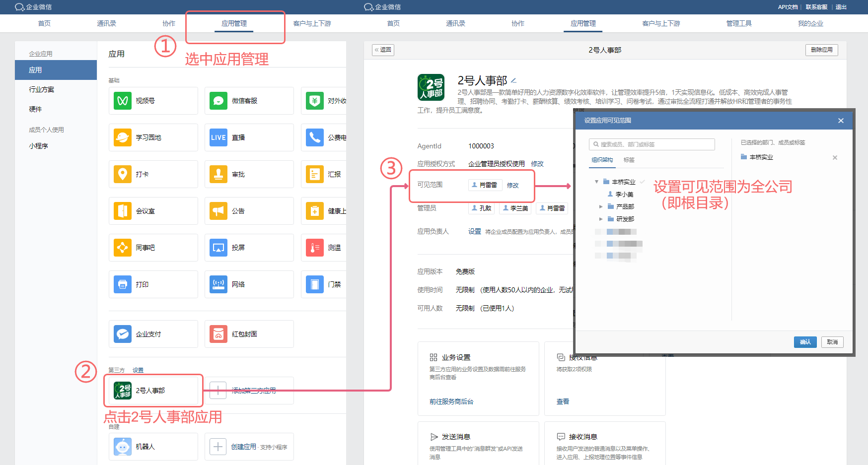The width and height of the screenshot is (868, 465).
Task: Click the pencil edit icon beside 2号人事部 title
Action: click(x=514, y=80)
